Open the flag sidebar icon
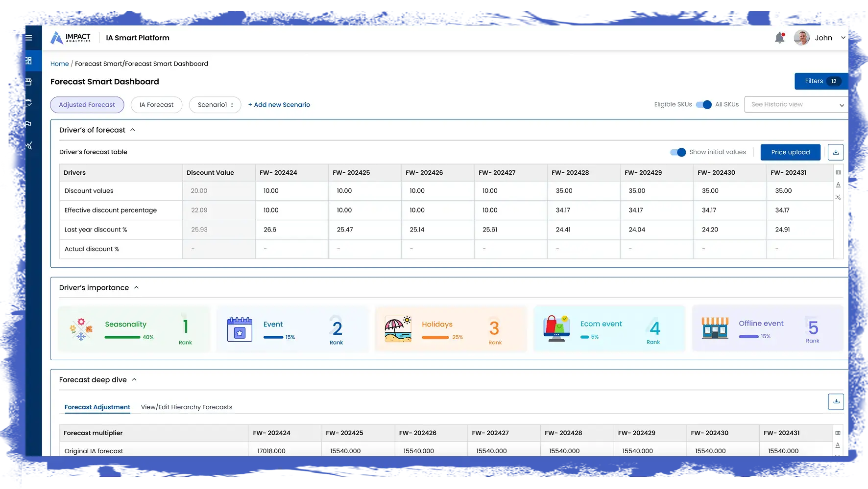 28,124
